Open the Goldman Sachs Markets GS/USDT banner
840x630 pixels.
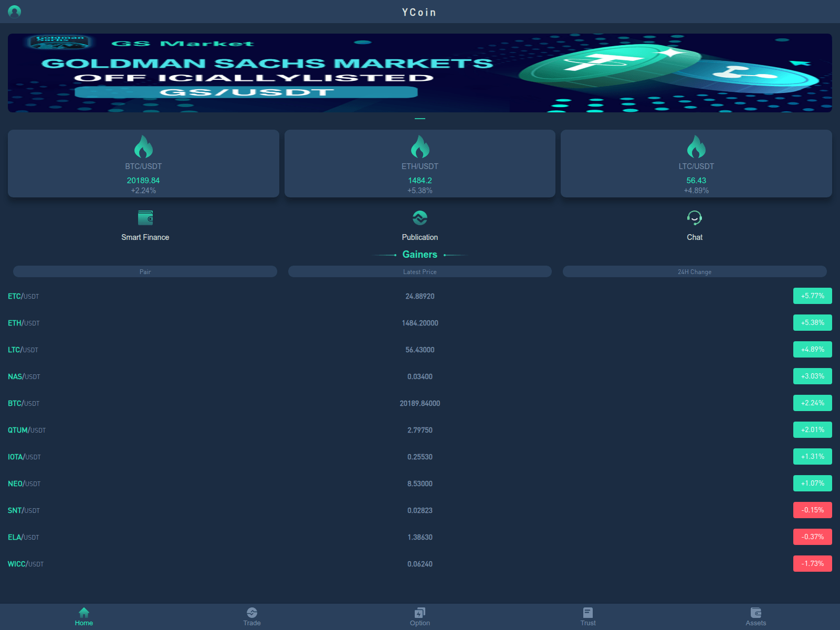420,73
